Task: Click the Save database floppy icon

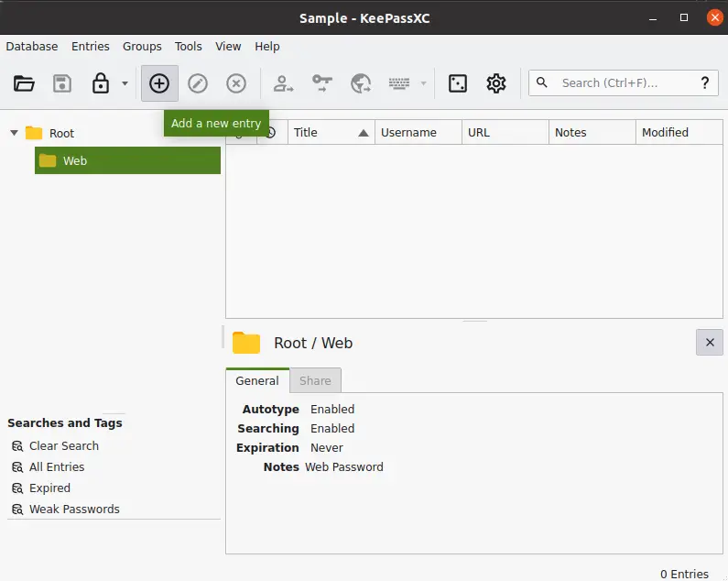Action: point(62,83)
